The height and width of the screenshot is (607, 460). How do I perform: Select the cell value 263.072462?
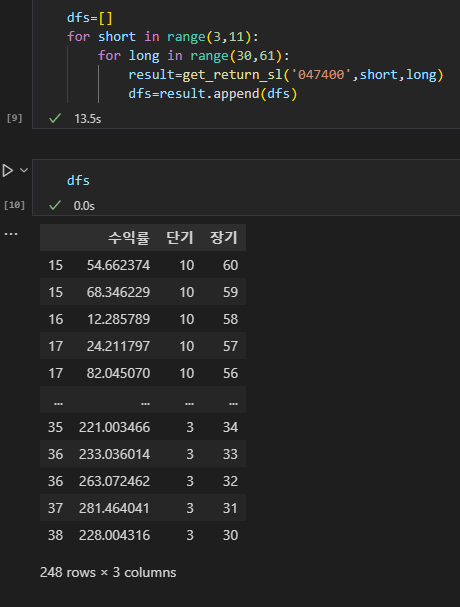114,481
